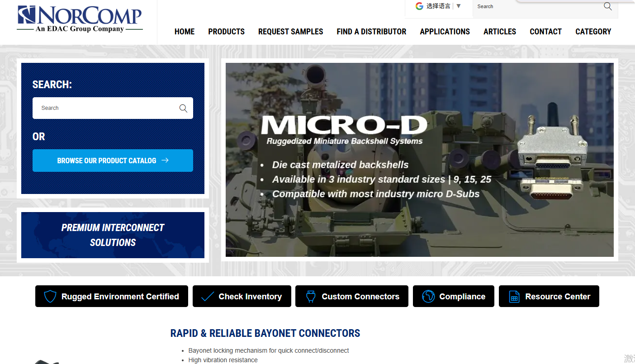This screenshot has width=635, height=364.
Task: Open the PRODUCTS menu
Action: (x=226, y=32)
